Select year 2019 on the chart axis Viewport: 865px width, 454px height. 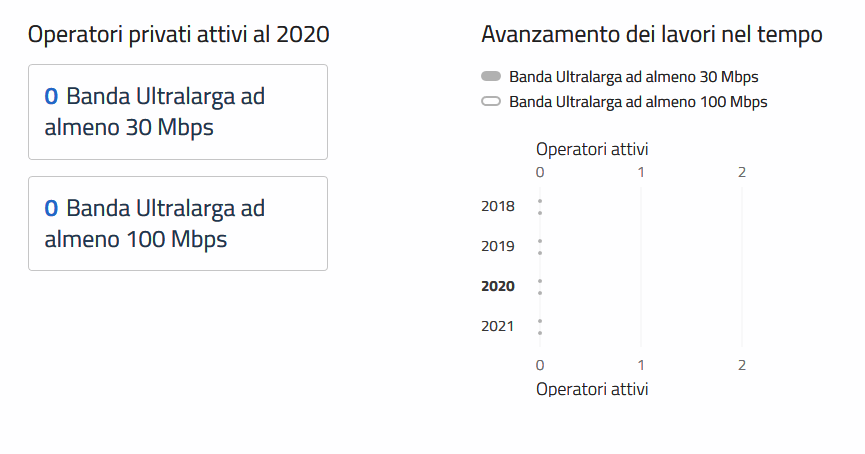[498, 246]
